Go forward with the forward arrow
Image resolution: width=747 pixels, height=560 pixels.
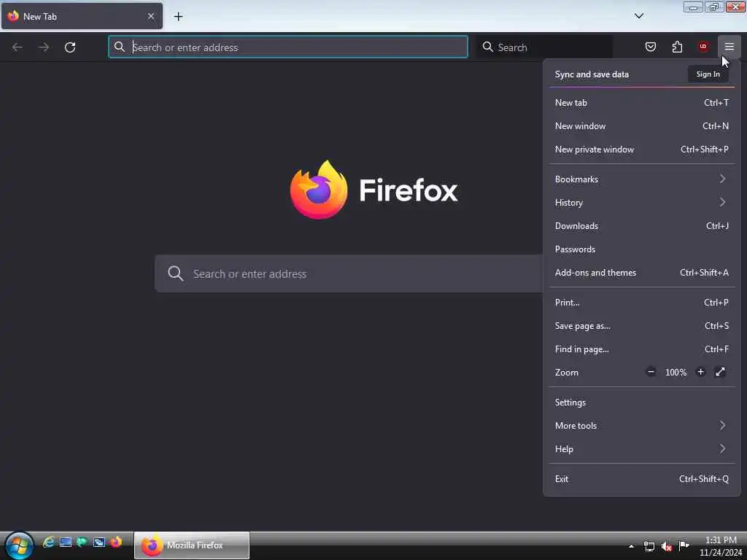(x=44, y=47)
